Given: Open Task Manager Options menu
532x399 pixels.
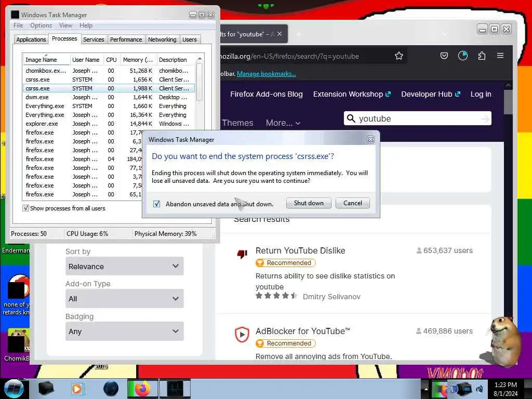Looking at the screenshot, I should point(41,25).
